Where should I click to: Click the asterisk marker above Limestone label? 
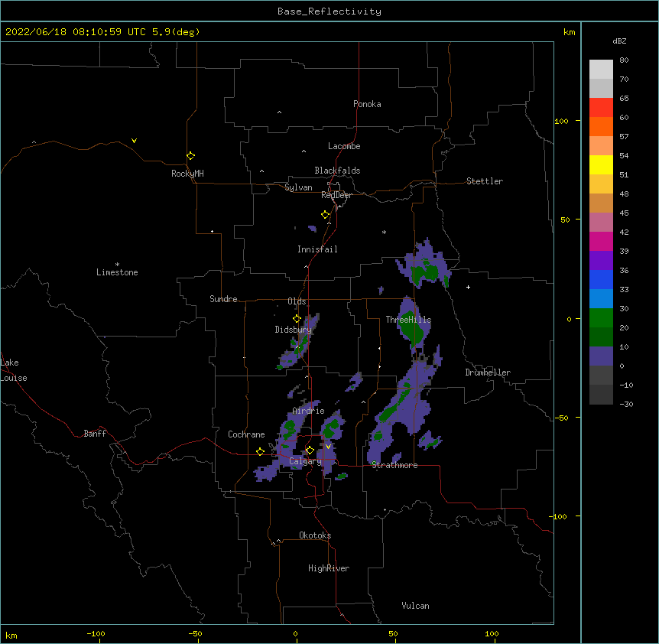[117, 264]
